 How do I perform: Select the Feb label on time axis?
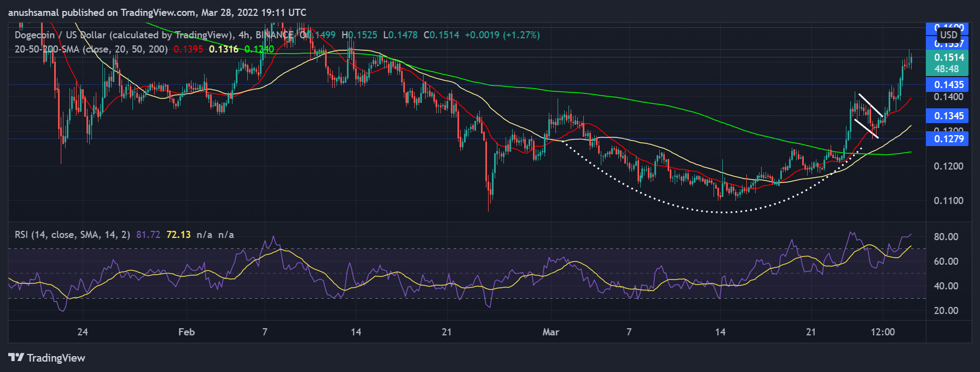[186, 332]
